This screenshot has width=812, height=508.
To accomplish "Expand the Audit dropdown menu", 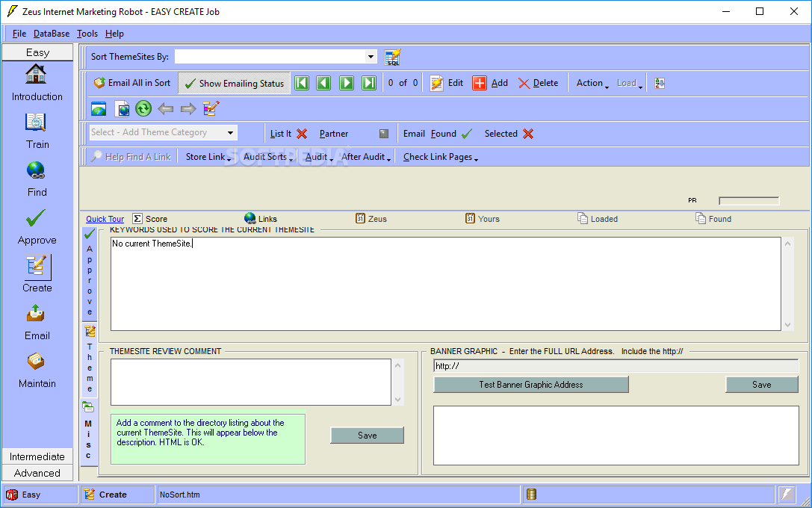I will click(x=319, y=157).
